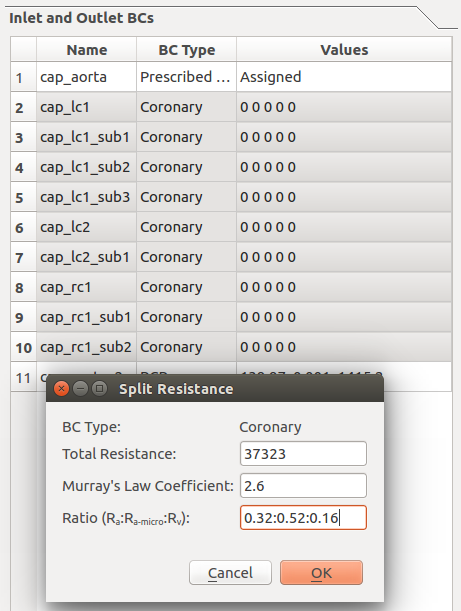The image size is (461, 611).
Task: Select row header 3
Action: click(23, 137)
